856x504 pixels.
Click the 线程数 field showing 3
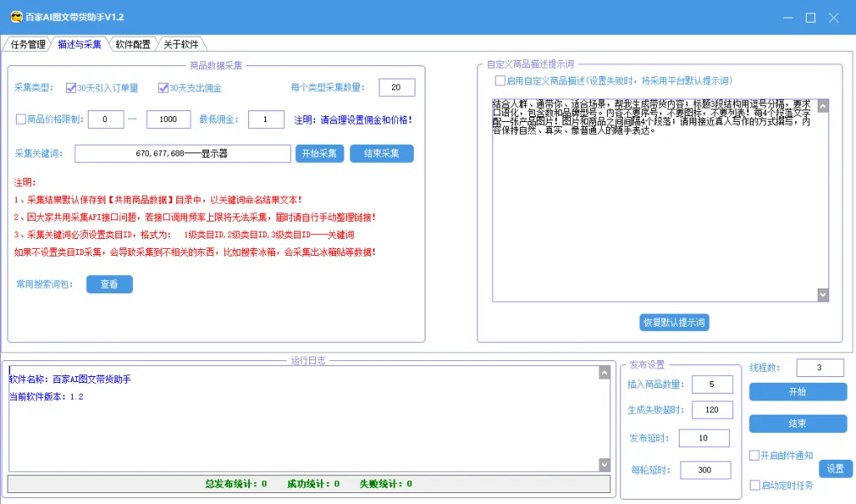(x=819, y=368)
